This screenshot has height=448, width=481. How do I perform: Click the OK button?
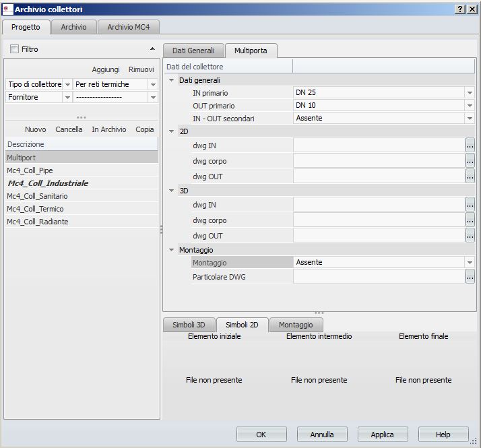pos(261,435)
